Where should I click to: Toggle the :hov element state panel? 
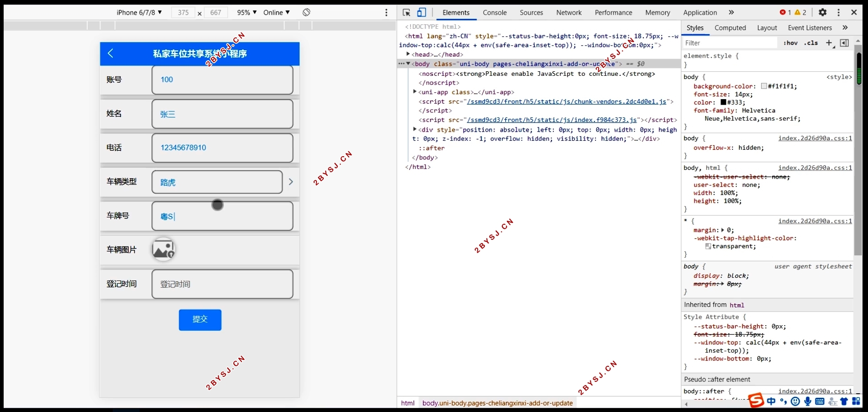tap(790, 43)
